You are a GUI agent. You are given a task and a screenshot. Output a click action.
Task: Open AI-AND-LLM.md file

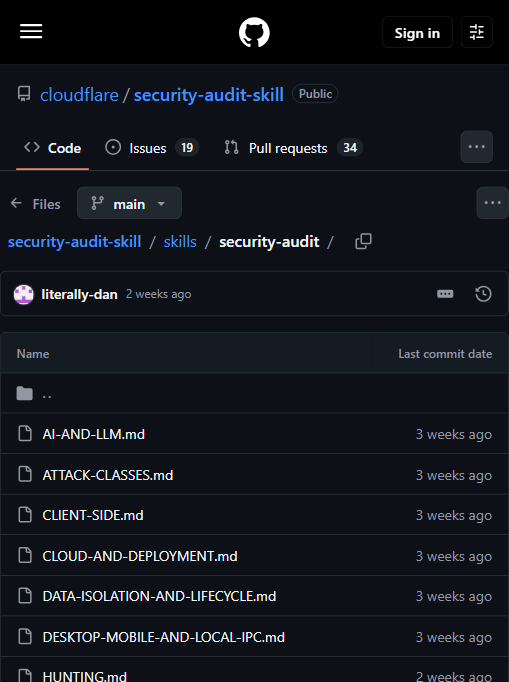(94, 434)
